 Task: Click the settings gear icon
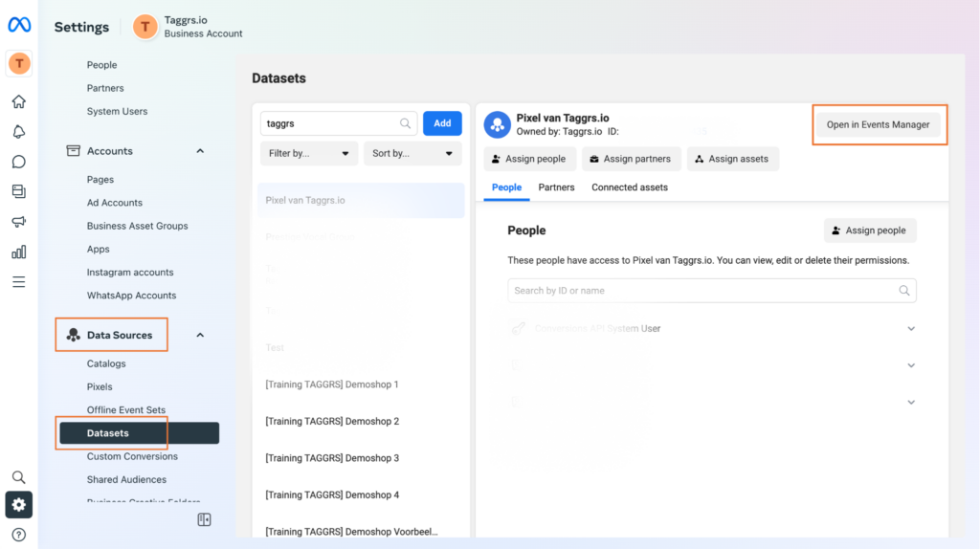[x=19, y=505]
